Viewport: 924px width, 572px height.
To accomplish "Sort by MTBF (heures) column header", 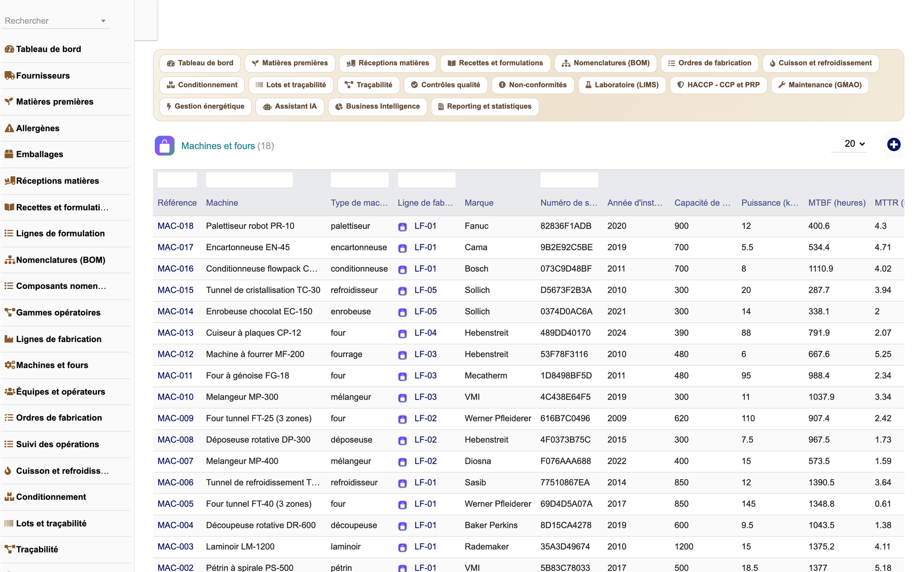I will pyautogui.click(x=837, y=203).
